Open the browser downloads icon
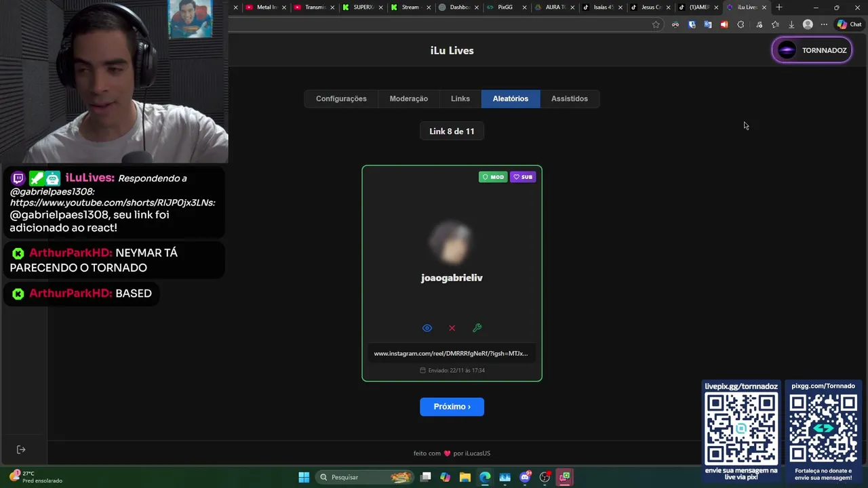 791,24
